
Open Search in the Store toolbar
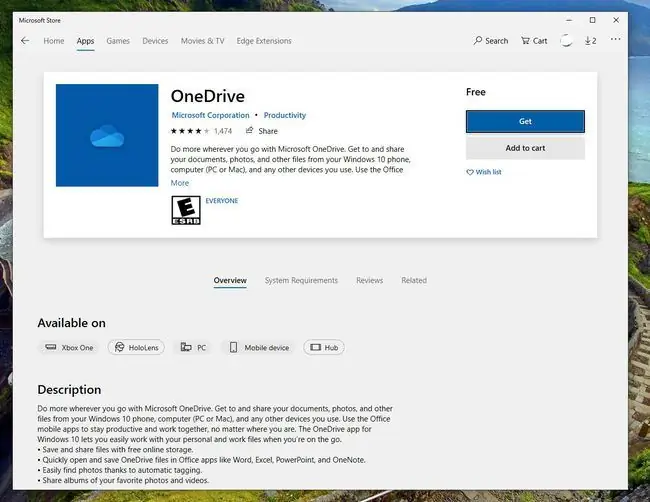click(491, 41)
